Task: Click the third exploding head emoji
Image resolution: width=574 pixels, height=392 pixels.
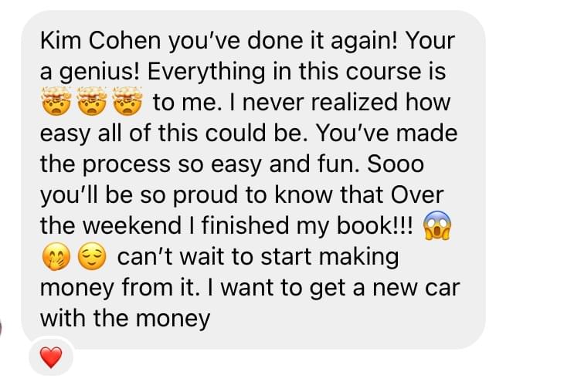Action: pos(127,101)
